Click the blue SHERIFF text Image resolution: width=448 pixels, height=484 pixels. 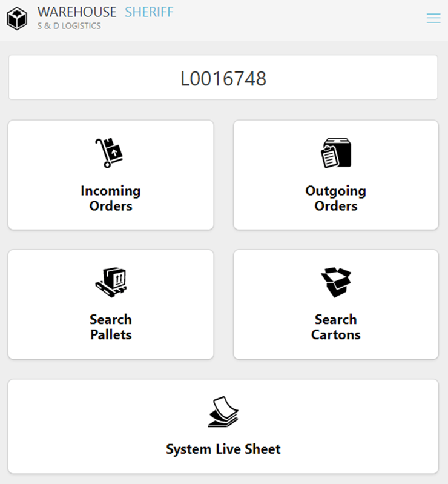(x=149, y=12)
